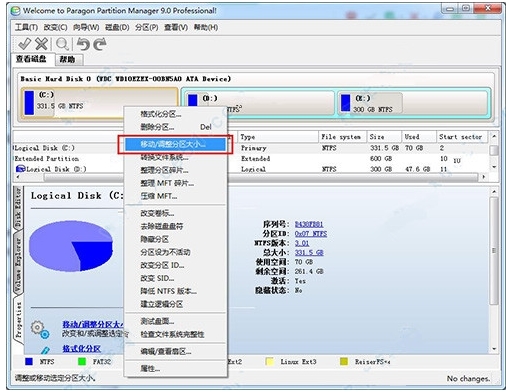Click the Redo arrow toolbar icon
Image resolution: width=506 pixels, height=392 pixels.
[100, 44]
